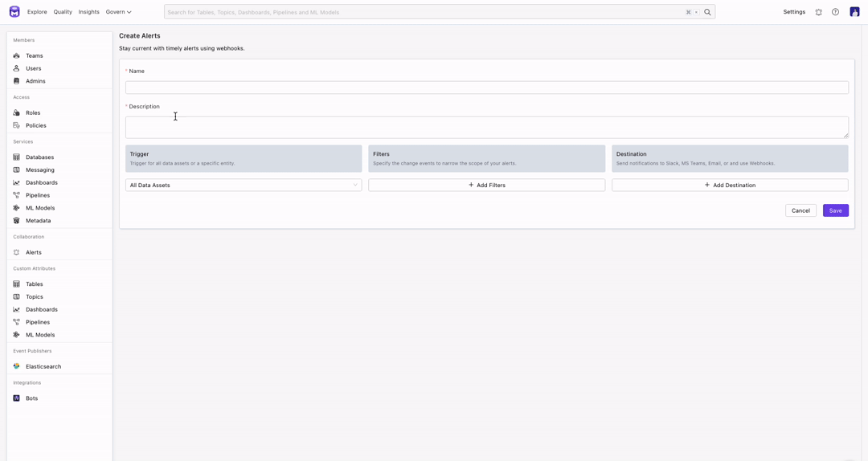868x461 pixels.
Task: Click the OpenMetadata logo icon
Action: tap(14, 12)
